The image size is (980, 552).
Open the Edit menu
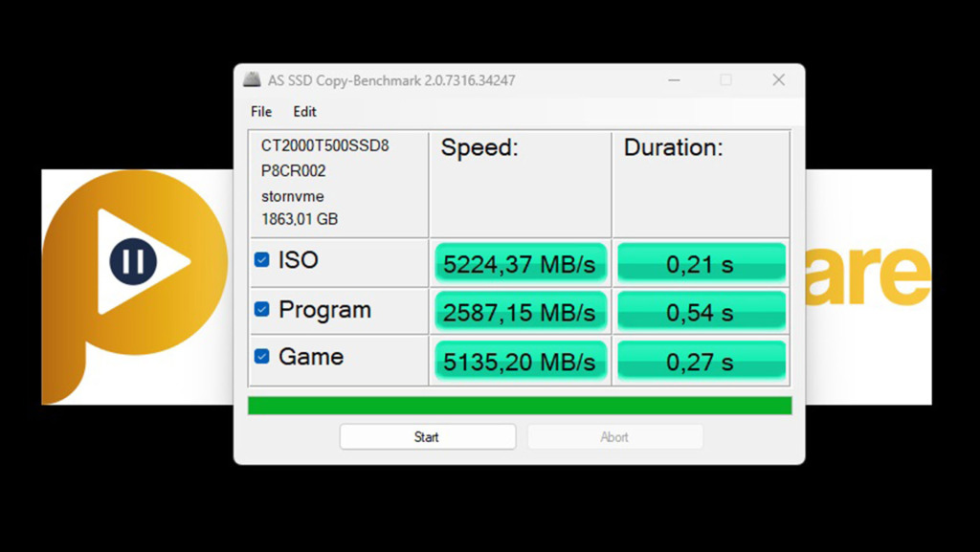(x=304, y=112)
